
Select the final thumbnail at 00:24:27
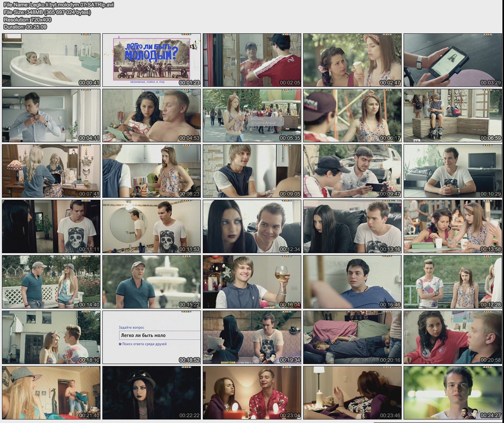click(x=452, y=393)
